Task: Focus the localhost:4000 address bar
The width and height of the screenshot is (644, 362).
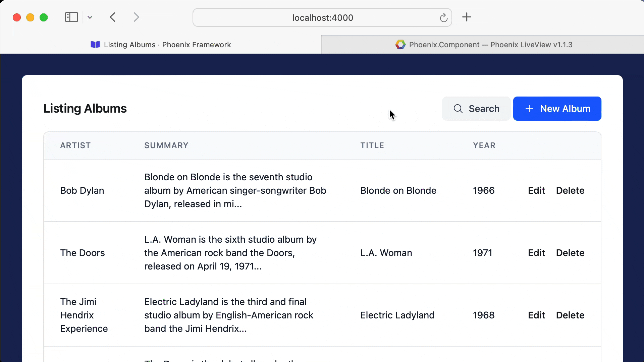Action: point(322,17)
